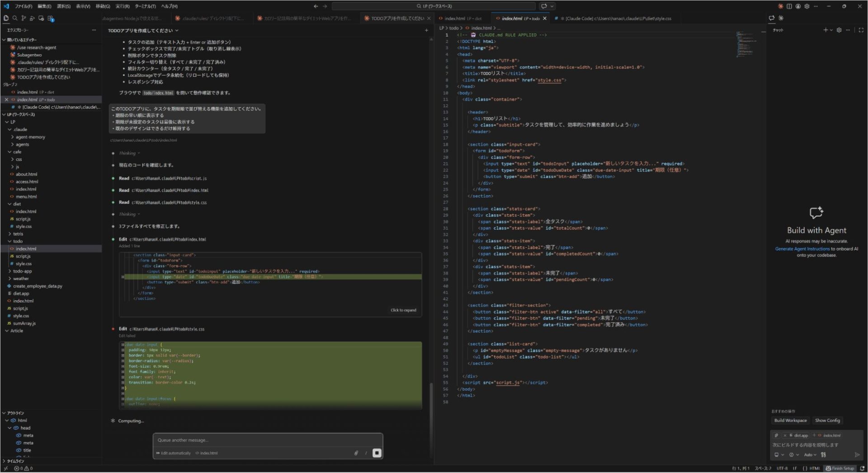Click the remote window indicator bottom-left
The height and width of the screenshot is (473, 868).
pyautogui.click(x=5, y=468)
